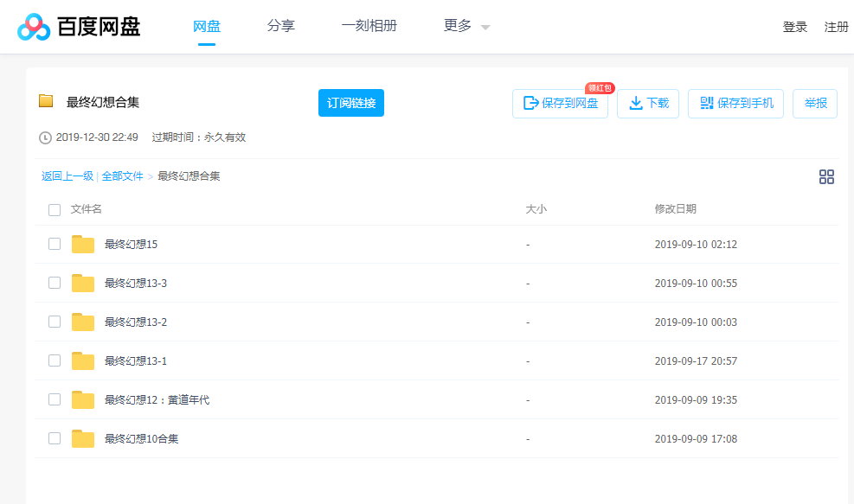
Task: Check the box for 最终幻想13-3
Action: pyautogui.click(x=55, y=283)
